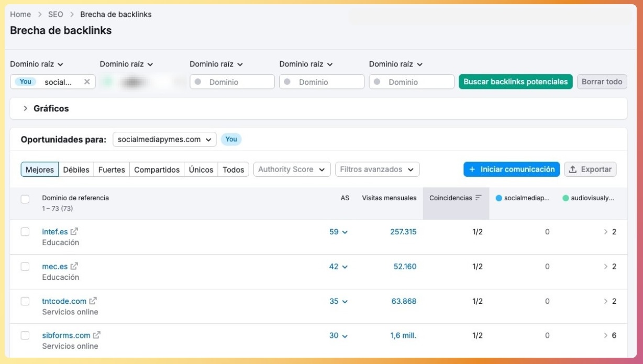Click Buscar backlinks potenciales button
643x364 pixels.
click(515, 82)
